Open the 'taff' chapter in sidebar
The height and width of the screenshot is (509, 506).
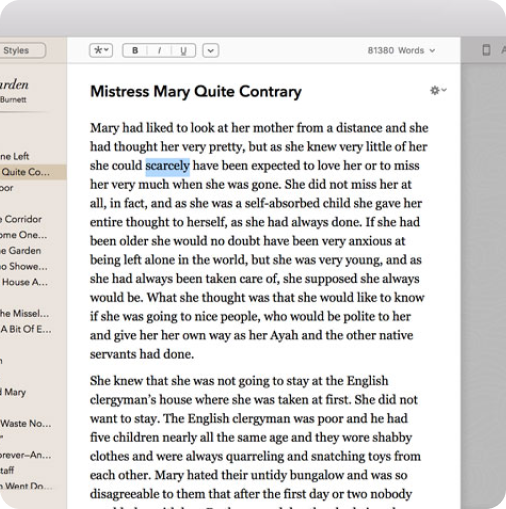coord(7,470)
